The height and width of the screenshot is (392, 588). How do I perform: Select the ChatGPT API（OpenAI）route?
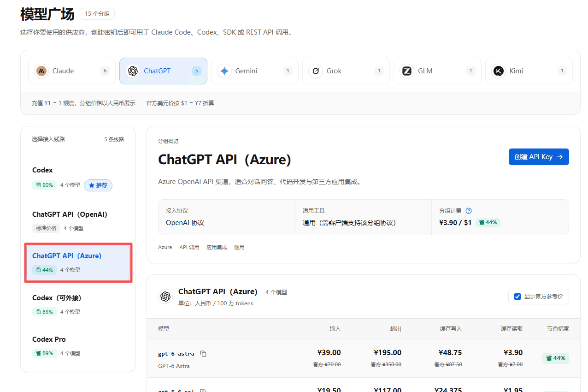tap(78, 221)
